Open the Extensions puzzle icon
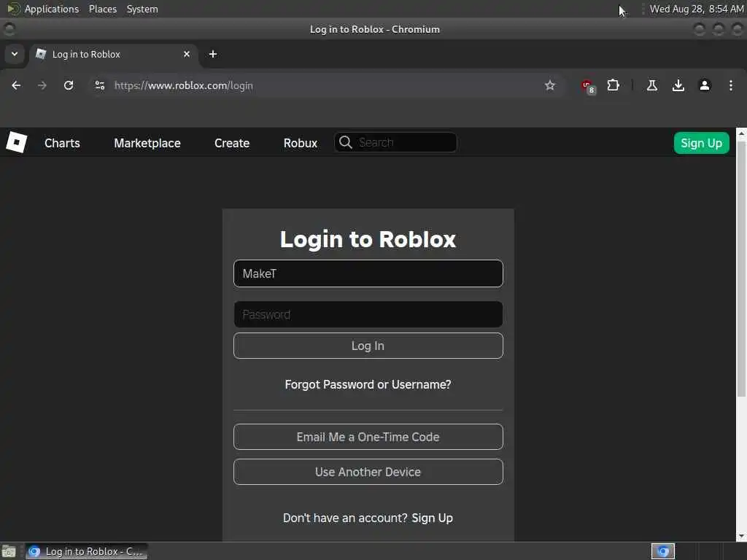Viewport: 747px width, 560px height. (613, 85)
